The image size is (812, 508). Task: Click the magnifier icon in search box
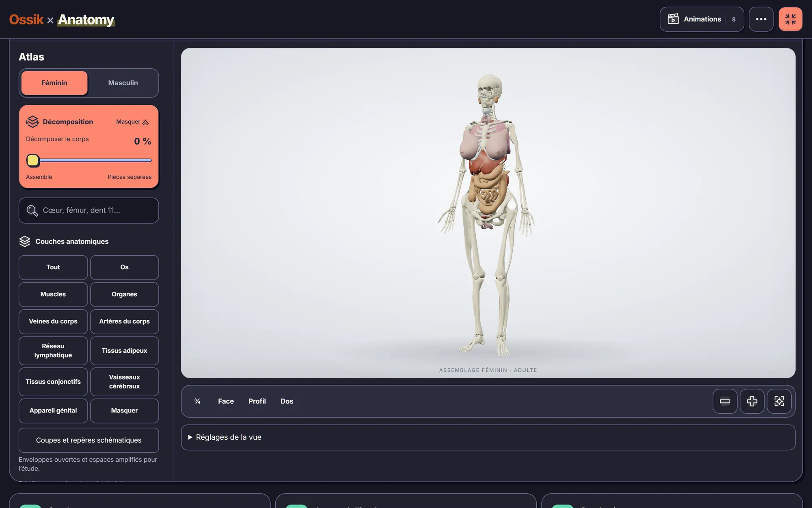[32, 211]
